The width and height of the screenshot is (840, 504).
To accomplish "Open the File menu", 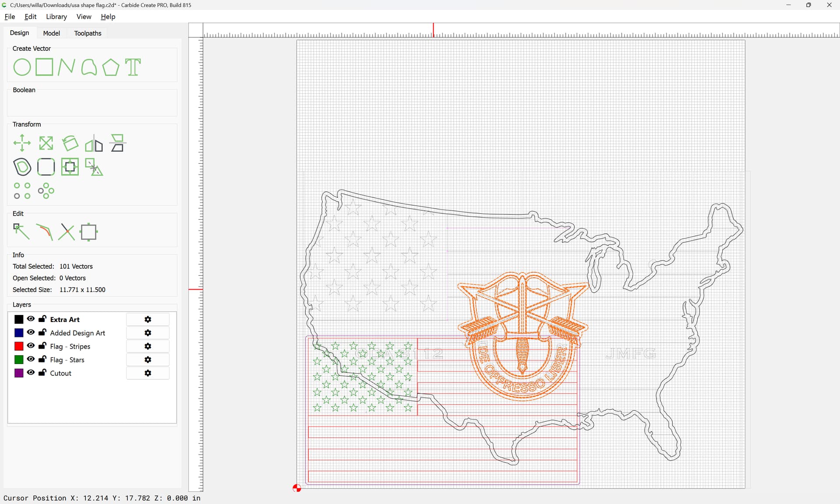I will point(10,17).
